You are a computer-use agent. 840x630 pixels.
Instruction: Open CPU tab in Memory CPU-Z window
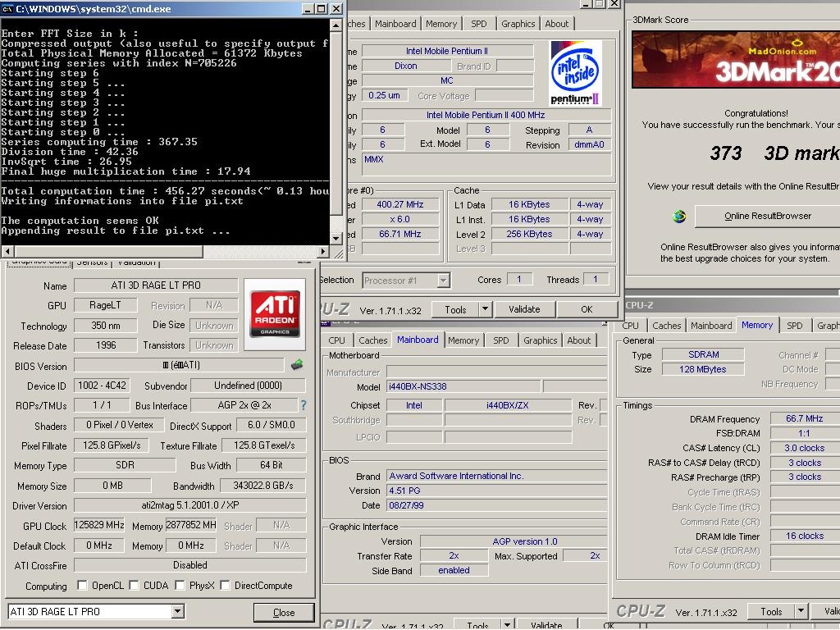click(x=630, y=325)
